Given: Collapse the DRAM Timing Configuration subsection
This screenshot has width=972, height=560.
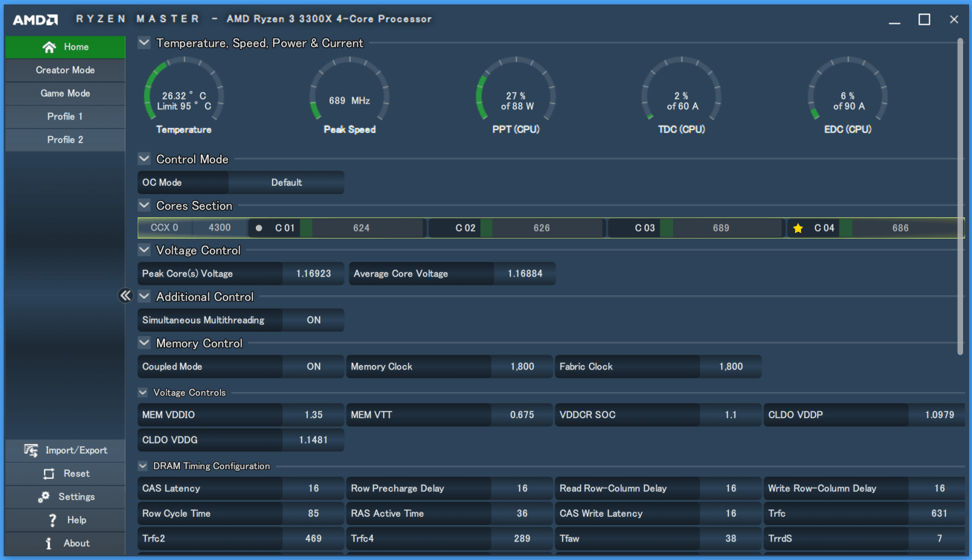Looking at the screenshot, I should 143,466.
